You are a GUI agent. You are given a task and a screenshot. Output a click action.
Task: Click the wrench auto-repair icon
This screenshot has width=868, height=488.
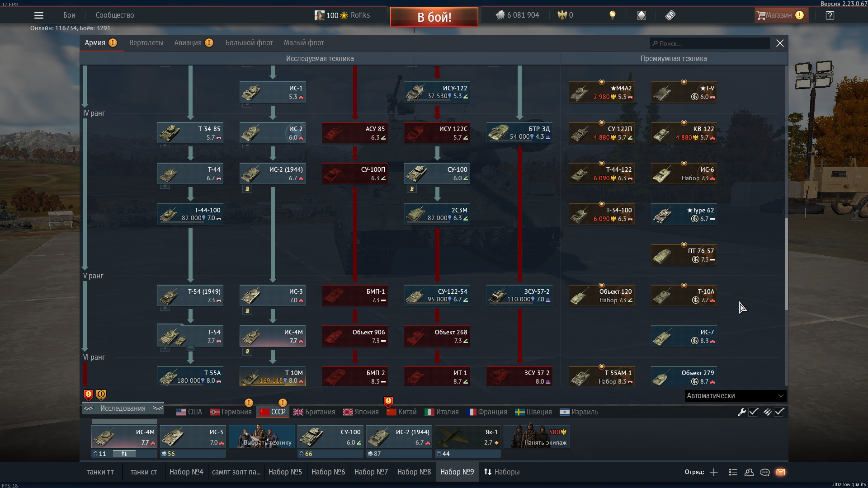coord(742,412)
